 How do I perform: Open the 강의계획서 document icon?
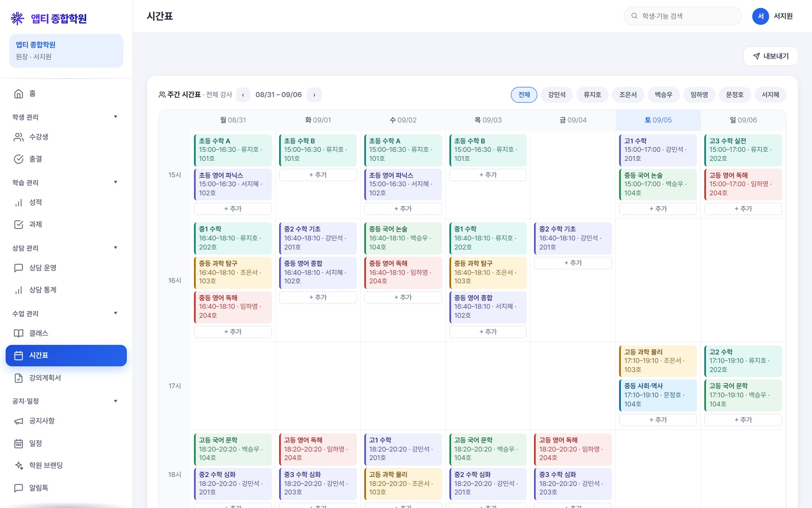pos(18,378)
